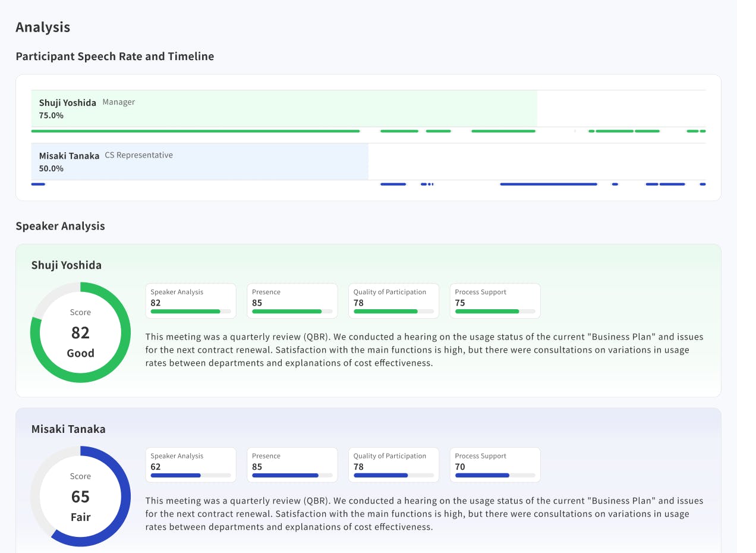The width and height of the screenshot is (756, 553).
Task: Select the Speaker Analysis 82 metric card
Action: click(x=190, y=300)
